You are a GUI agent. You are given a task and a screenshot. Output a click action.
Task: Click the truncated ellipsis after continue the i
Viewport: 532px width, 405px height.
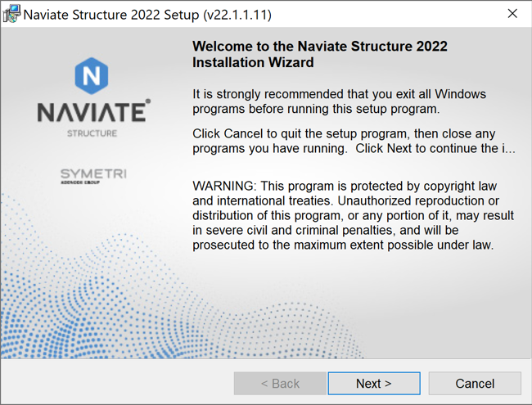click(x=512, y=151)
